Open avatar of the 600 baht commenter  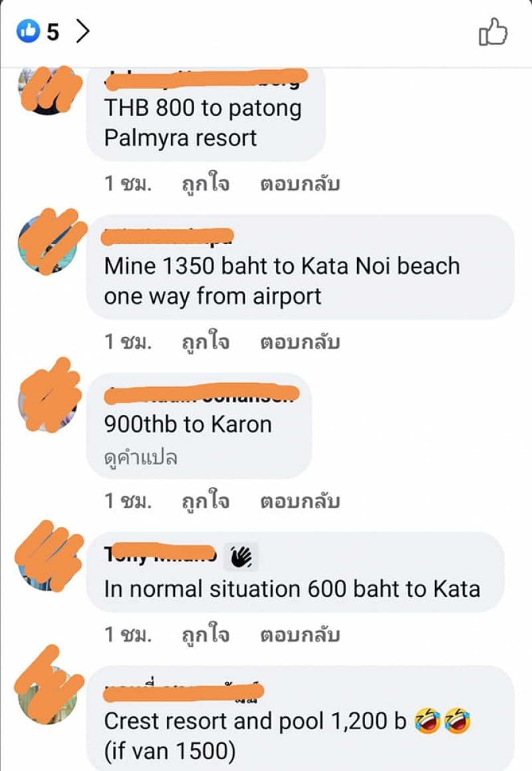[x=48, y=561]
